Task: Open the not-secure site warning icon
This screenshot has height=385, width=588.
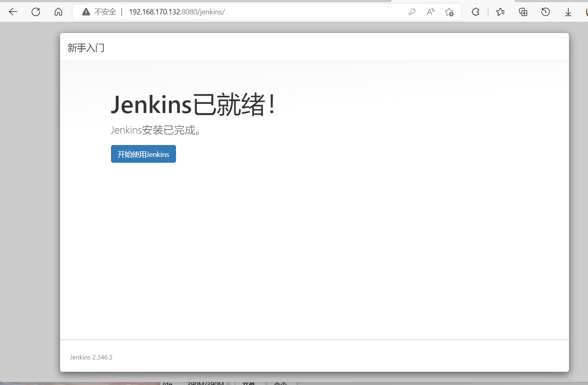Action: tap(86, 12)
